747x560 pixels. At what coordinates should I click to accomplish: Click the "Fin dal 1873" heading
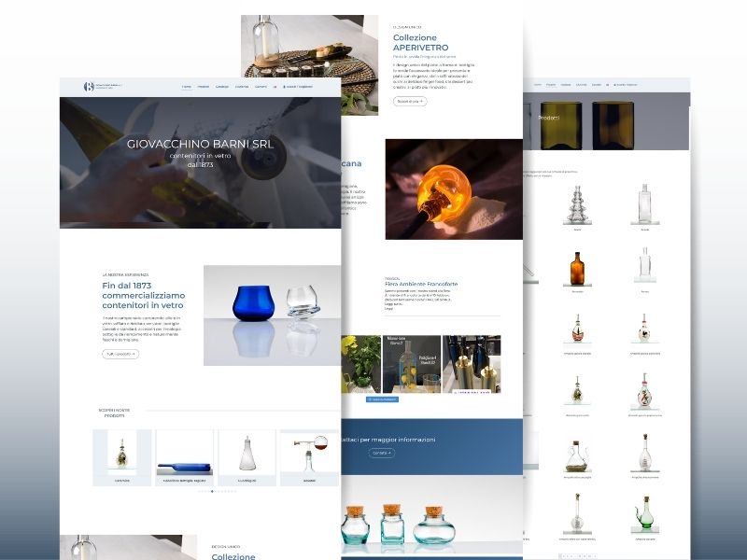(x=144, y=295)
